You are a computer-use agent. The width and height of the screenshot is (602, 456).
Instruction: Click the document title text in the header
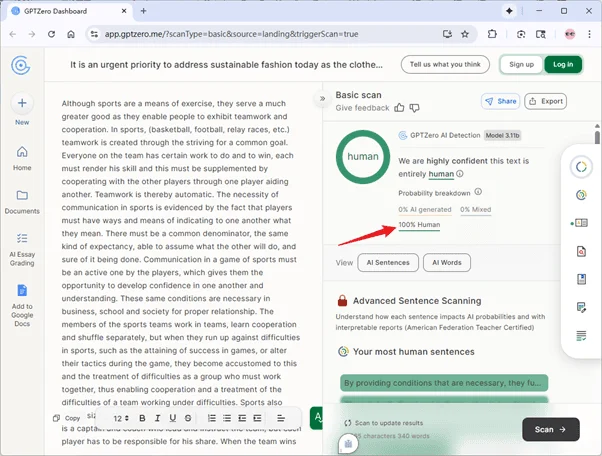[226, 64]
